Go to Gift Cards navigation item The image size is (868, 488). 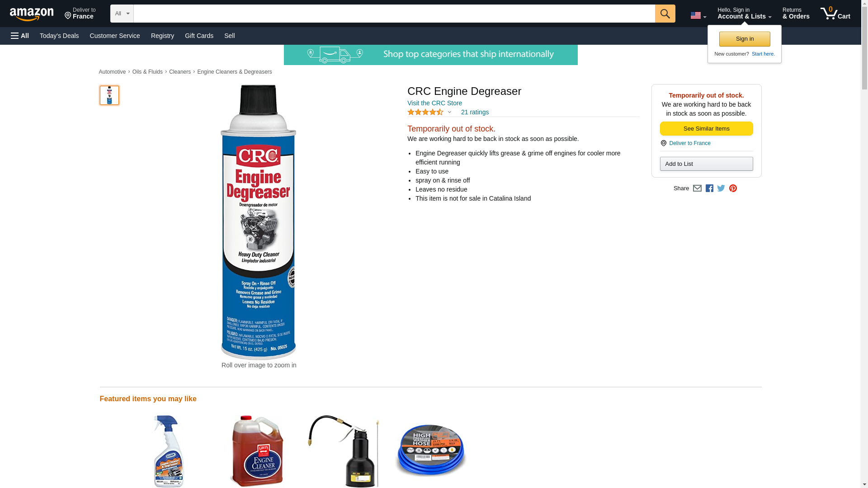199,36
